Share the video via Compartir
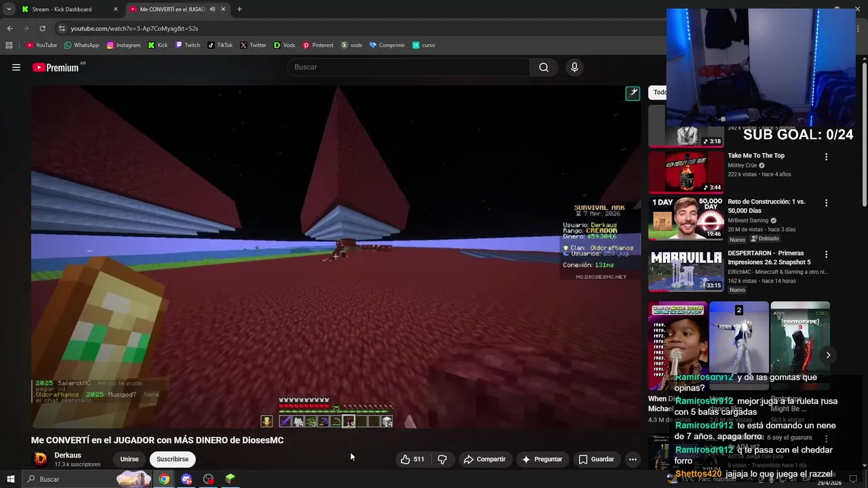Screen dimensions: 868x488 point(484,459)
